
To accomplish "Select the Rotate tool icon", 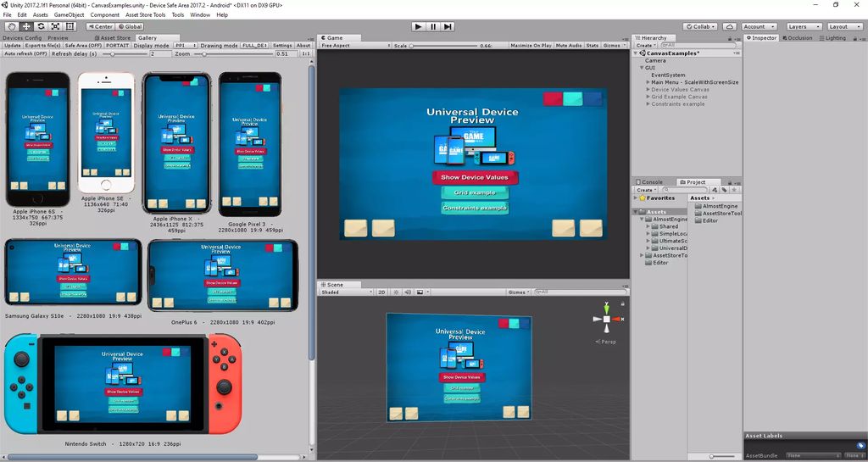I will [40, 26].
